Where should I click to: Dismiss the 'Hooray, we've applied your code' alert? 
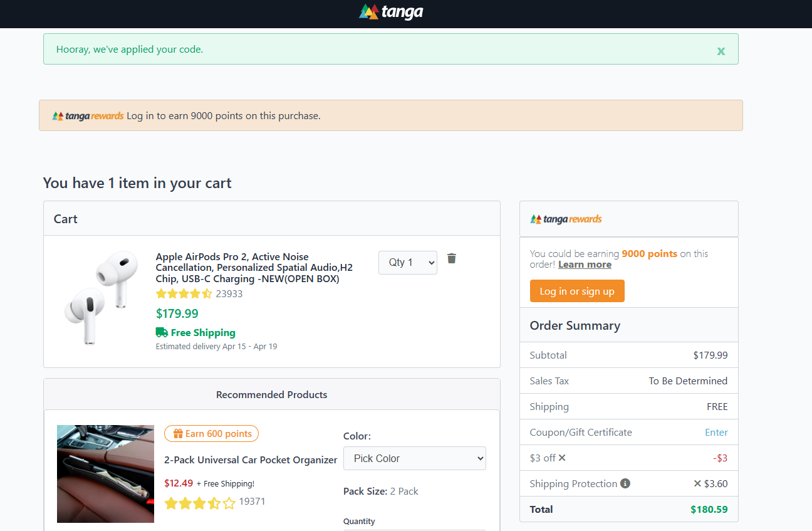tap(721, 51)
